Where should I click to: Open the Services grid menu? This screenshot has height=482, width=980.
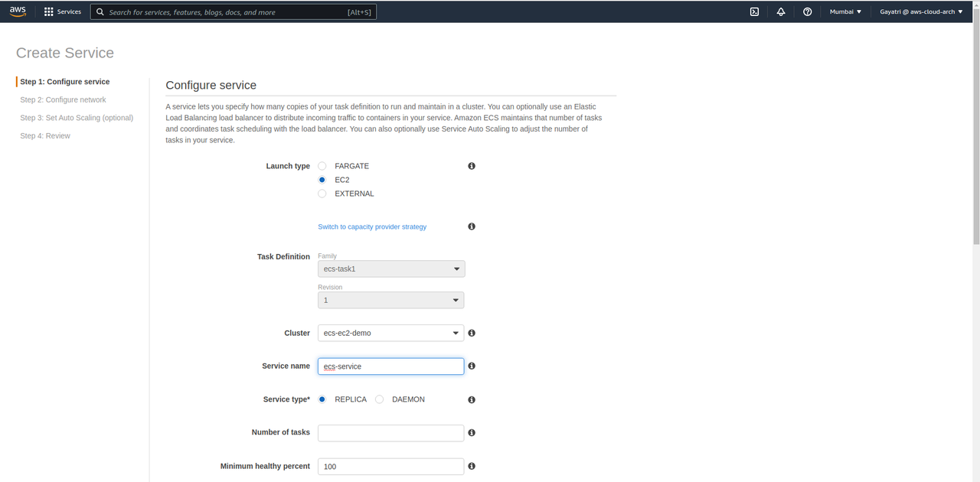click(x=49, y=12)
